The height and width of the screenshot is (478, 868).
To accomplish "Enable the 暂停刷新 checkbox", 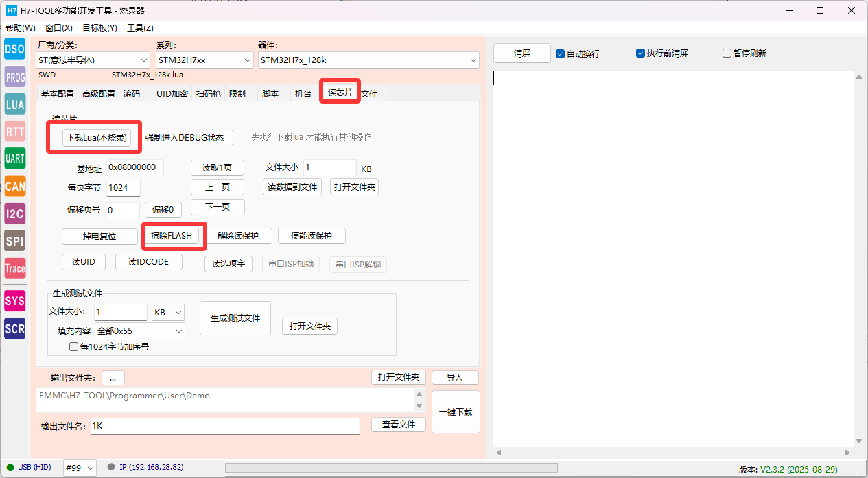I will (x=727, y=53).
